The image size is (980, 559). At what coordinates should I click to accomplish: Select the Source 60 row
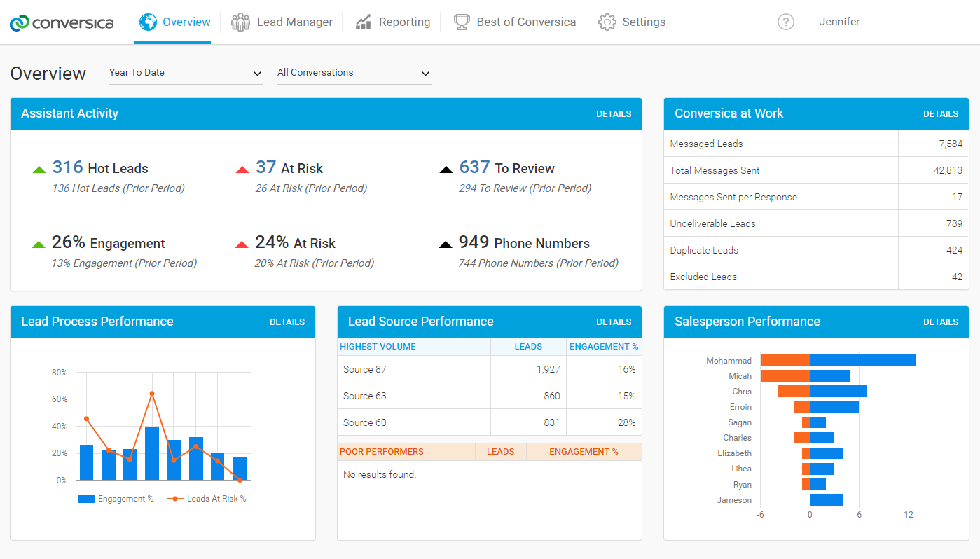pos(490,422)
